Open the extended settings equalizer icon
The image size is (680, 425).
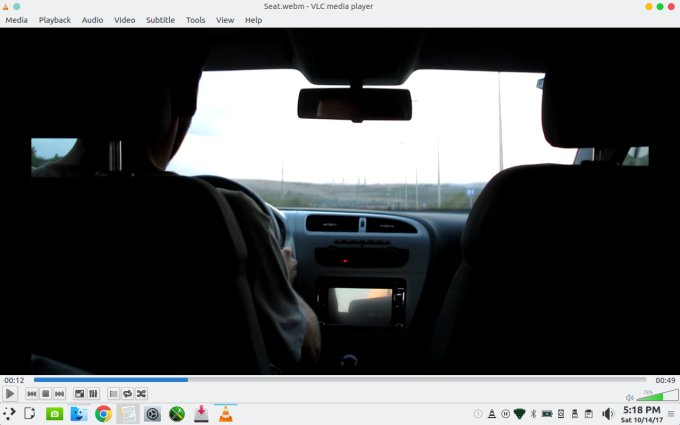93,394
